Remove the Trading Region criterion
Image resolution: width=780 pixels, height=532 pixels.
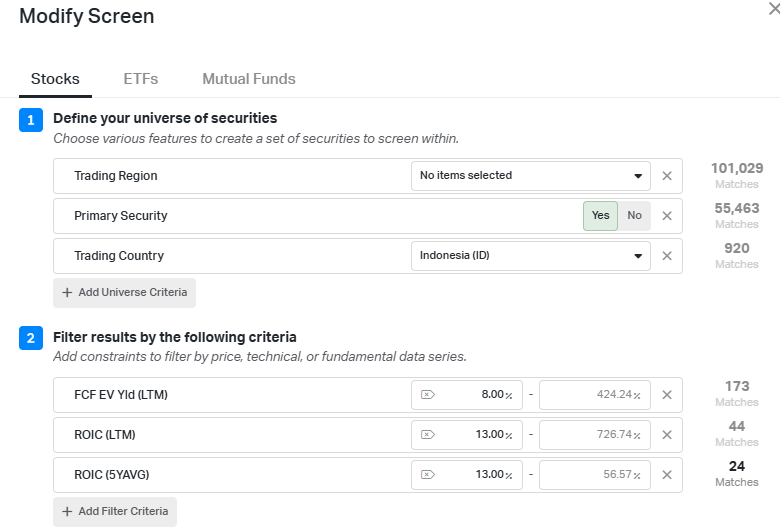click(667, 176)
